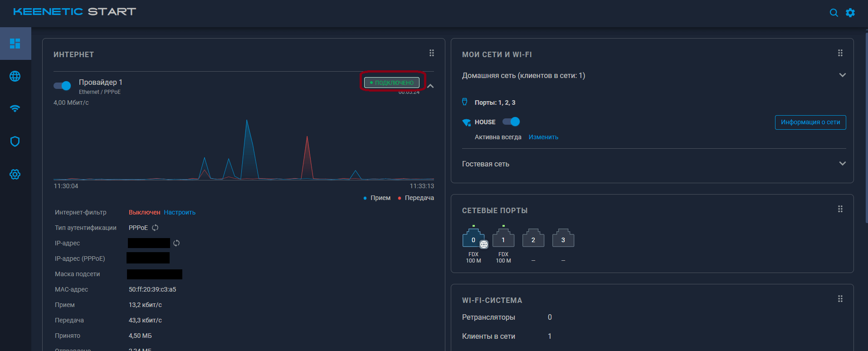Screen dimensions: 868x351
Task: Click the Информация о сети button
Action: (810, 122)
